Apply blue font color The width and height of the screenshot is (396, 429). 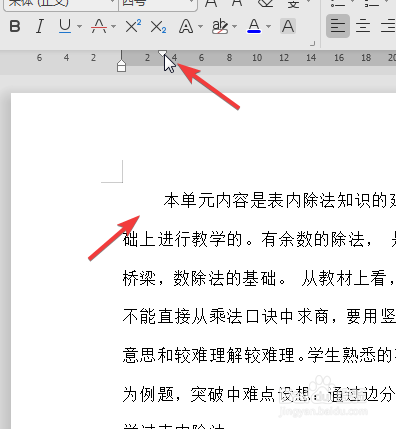click(x=254, y=26)
